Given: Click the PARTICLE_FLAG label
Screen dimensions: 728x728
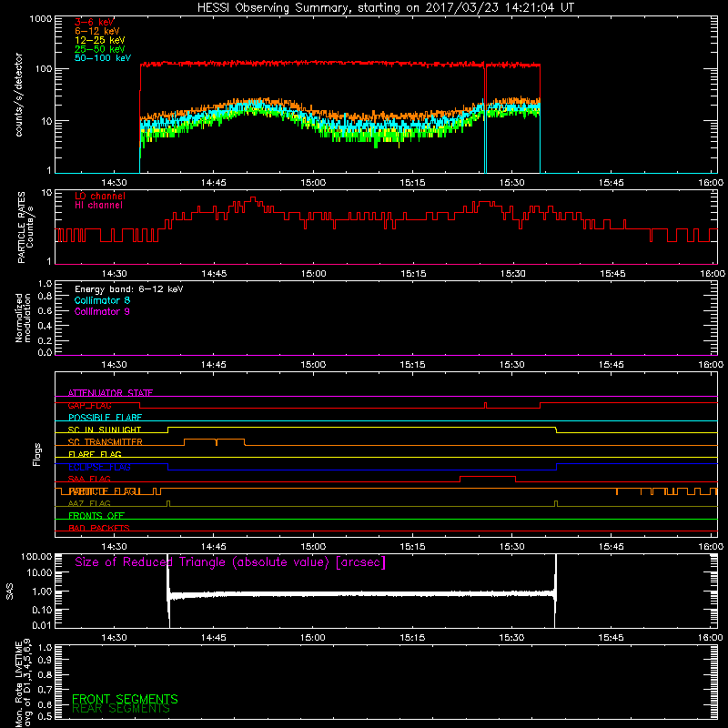Looking at the screenshot, I should (x=105, y=491).
